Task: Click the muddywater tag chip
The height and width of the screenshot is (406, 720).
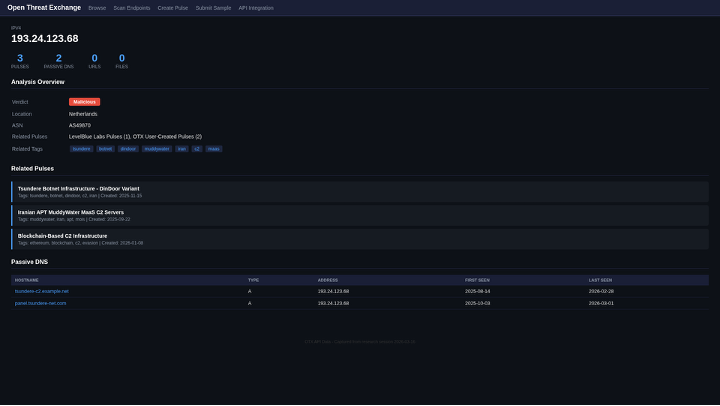Action: (x=156, y=148)
